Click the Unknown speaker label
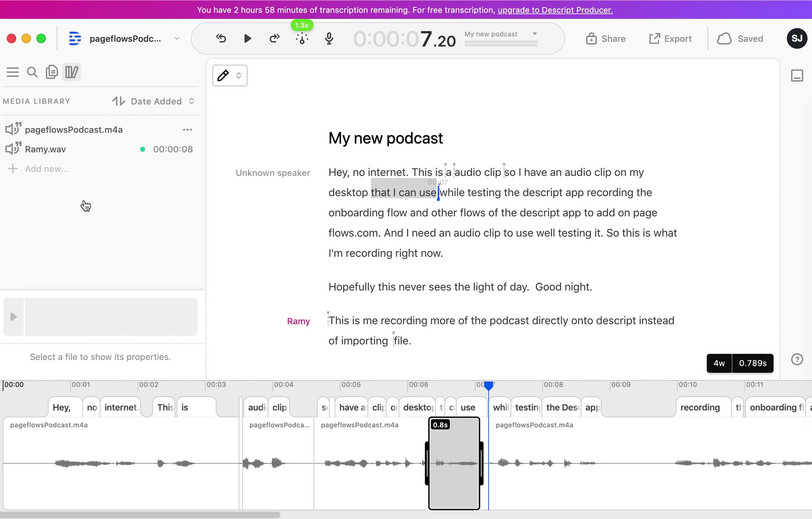The image size is (812, 519). (x=273, y=173)
